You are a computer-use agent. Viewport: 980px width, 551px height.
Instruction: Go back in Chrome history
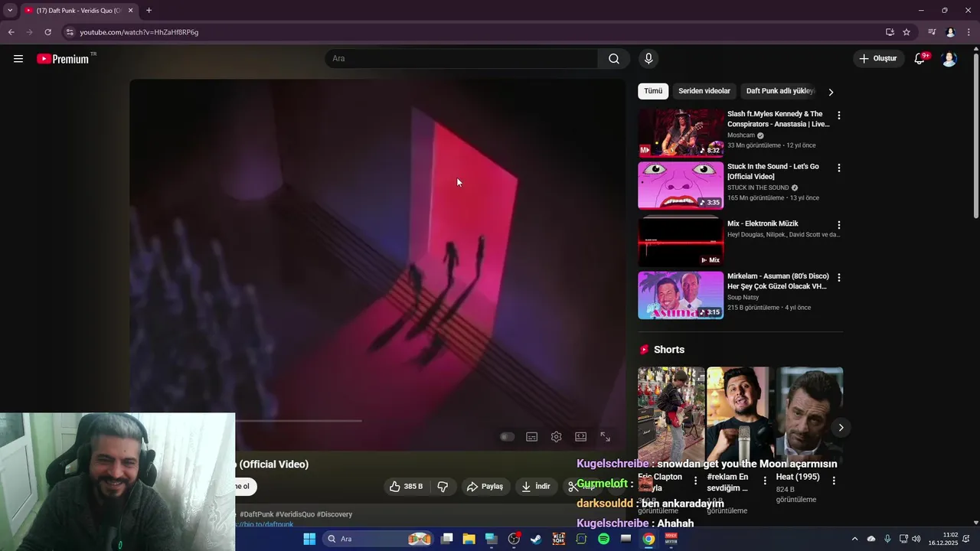point(11,32)
